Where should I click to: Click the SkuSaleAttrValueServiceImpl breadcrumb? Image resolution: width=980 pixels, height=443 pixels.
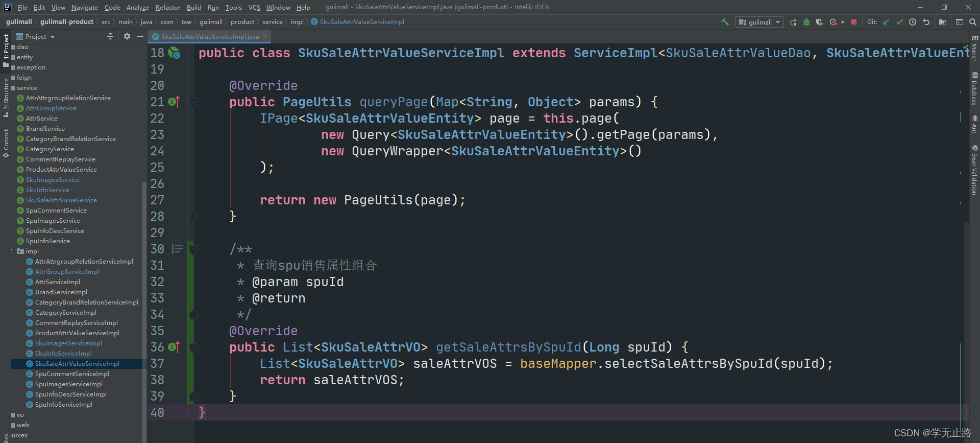[357, 22]
